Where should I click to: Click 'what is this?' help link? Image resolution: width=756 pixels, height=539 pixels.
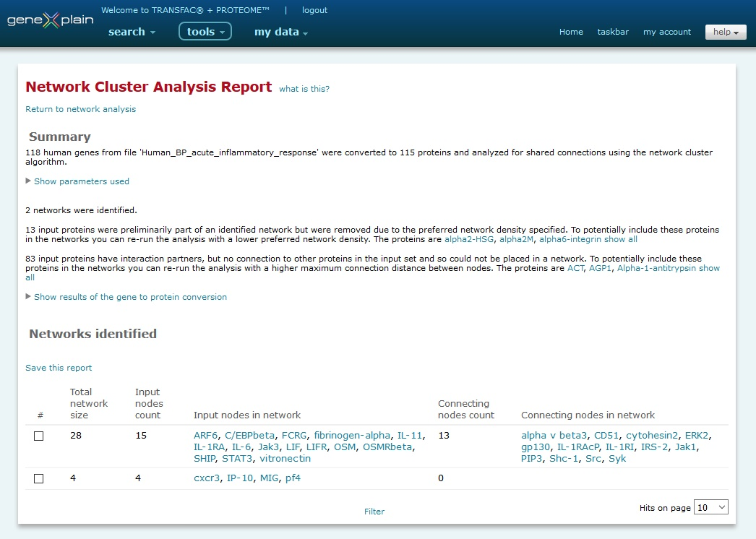pos(304,89)
